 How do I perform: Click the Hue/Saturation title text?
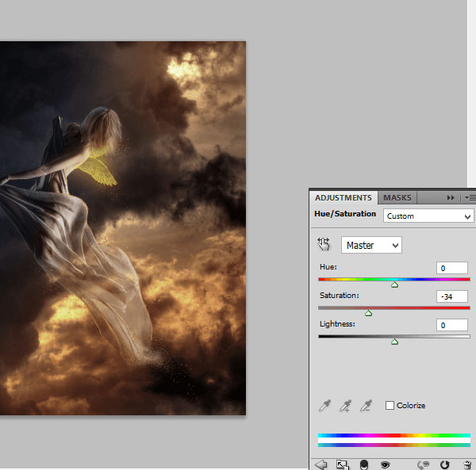click(345, 214)
